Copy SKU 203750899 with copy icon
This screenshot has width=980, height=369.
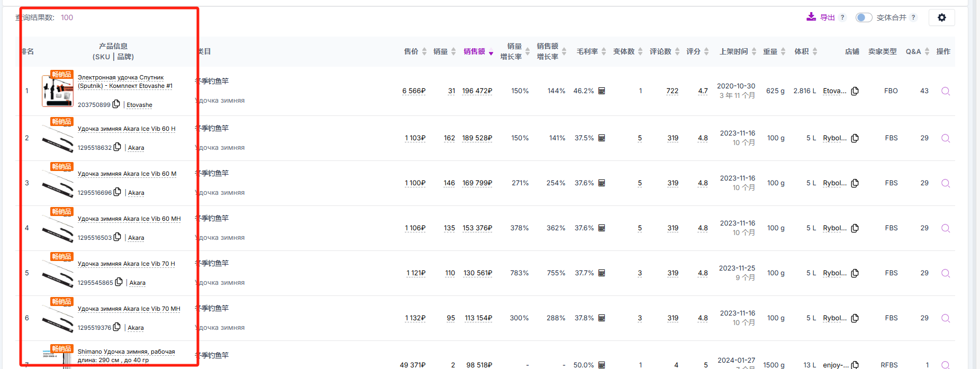tap(116, 104)
